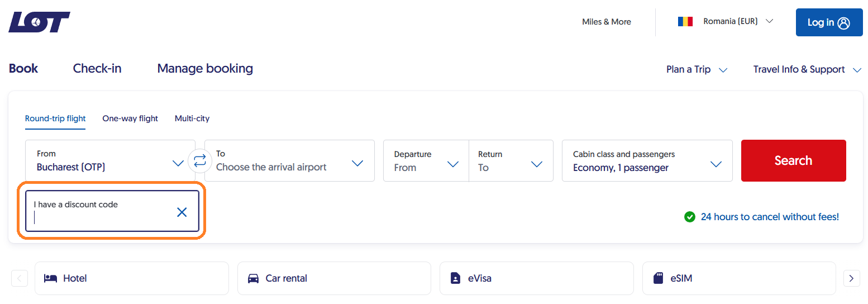This screenshot has height=304, width=868.
Task: Open the eSIM service card
Action: 738,278
